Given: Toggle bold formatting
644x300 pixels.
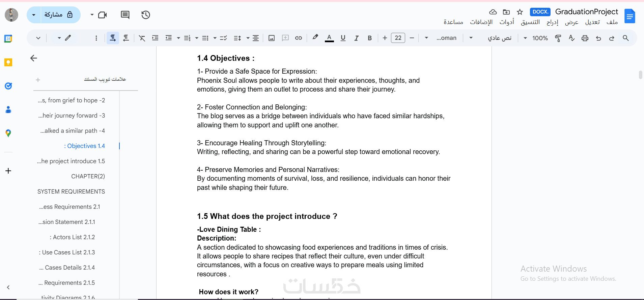Looking at the screenshot, I should click(370, 38).
